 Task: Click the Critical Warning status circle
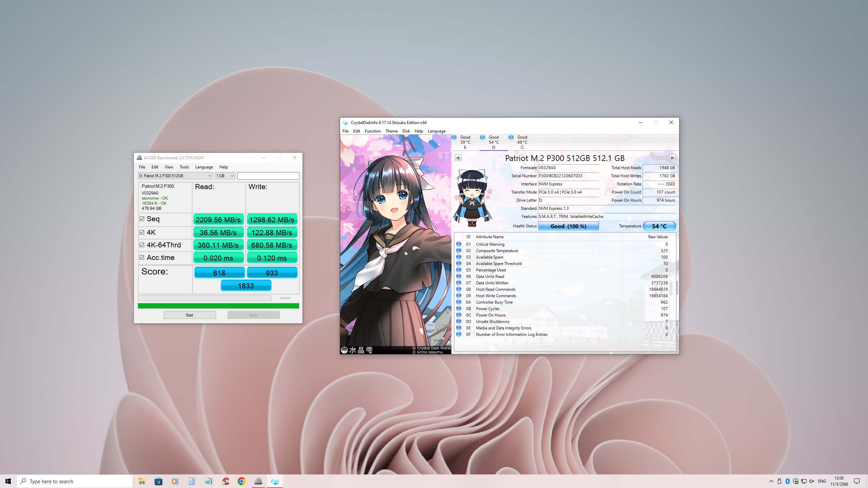[459, 244]
